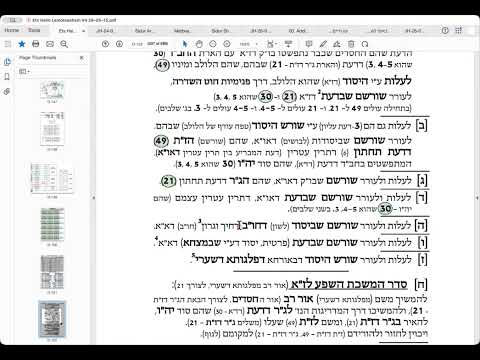The image size is (480, 360).
Task: Open the apps grid icon at top right
Action: pyautogui.click(x=459, y=30)
